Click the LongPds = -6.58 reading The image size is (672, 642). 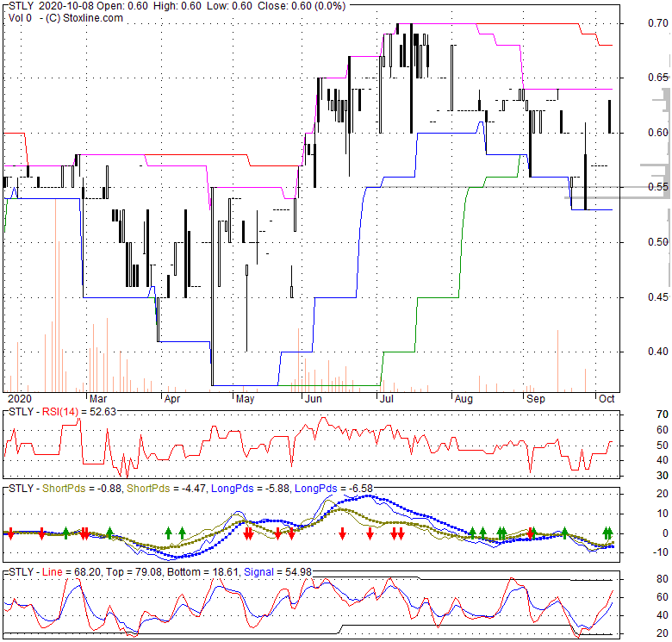pos(334,489)
